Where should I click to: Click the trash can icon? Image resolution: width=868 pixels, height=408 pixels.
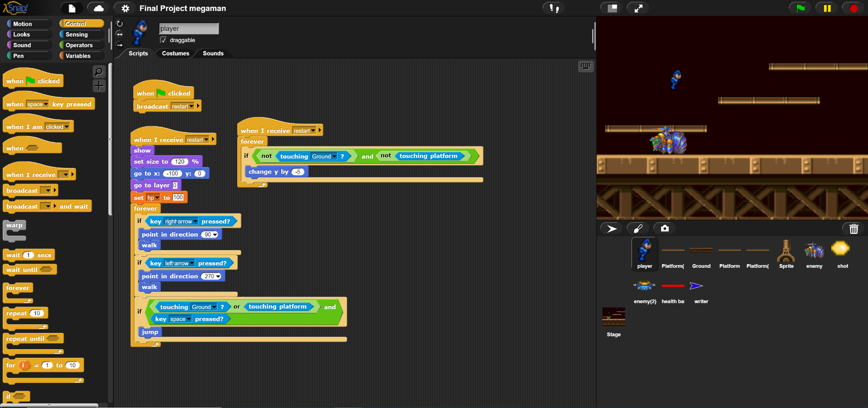click(854, 229)
